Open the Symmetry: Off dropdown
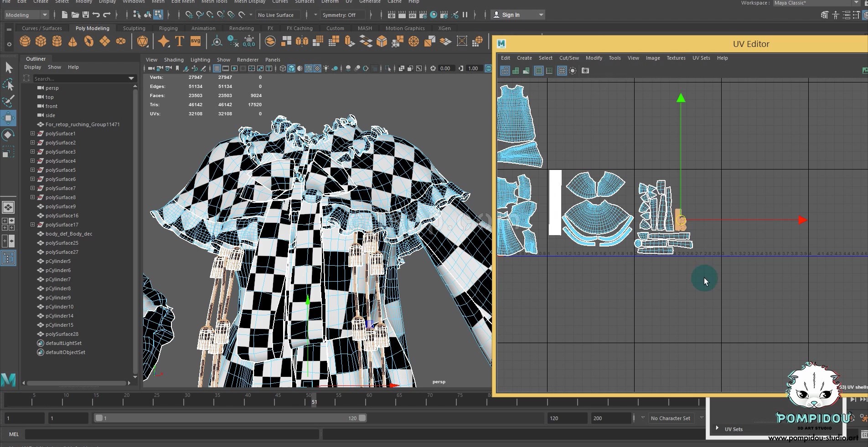 [339, 15]
